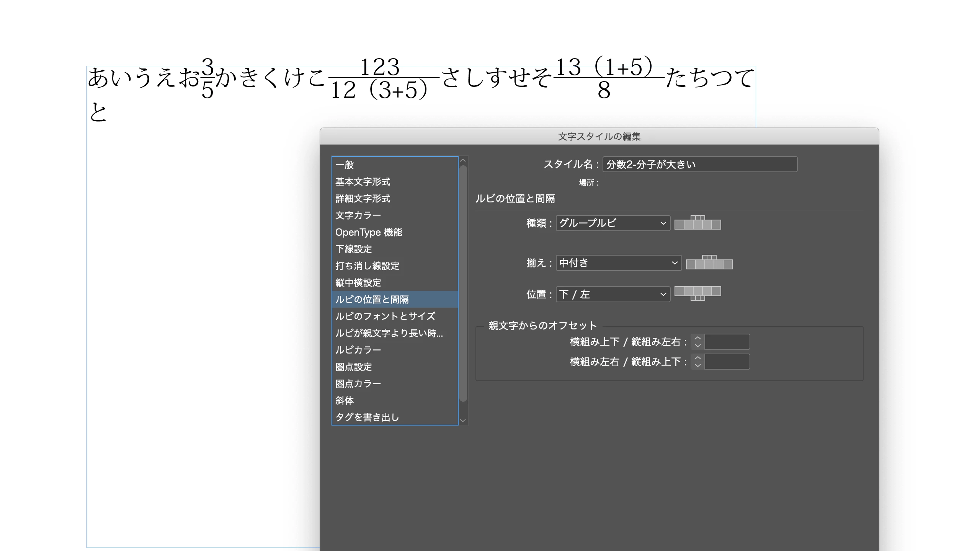Select OpenType 機能 category
Viewport: 980px width, 551px height.
tap(368, 232)
